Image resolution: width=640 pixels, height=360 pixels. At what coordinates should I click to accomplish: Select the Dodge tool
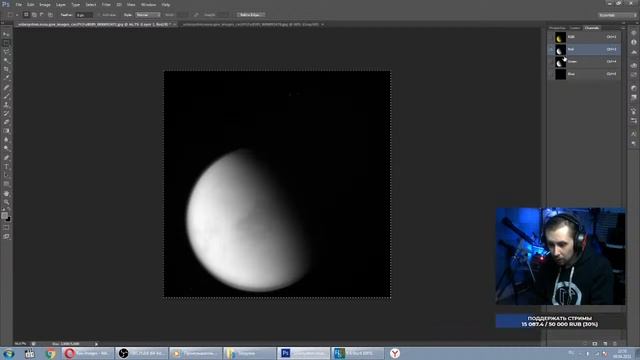click(x=6, y=149)
